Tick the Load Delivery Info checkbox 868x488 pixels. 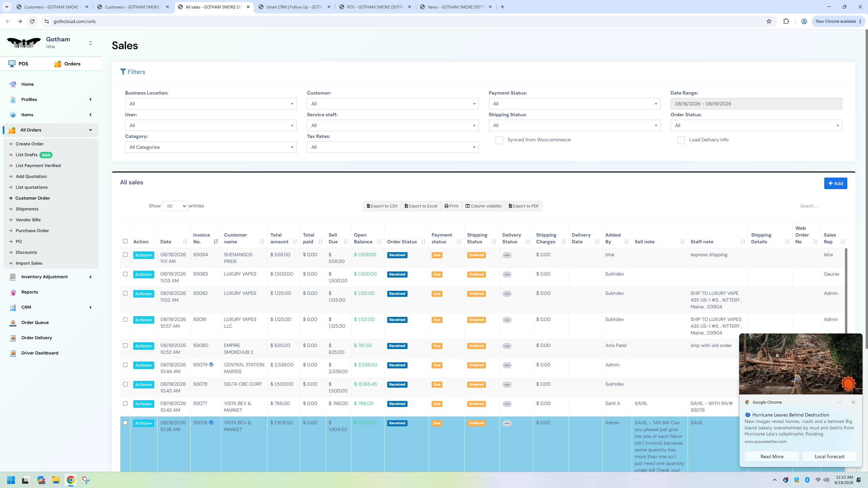coord(681,140)
